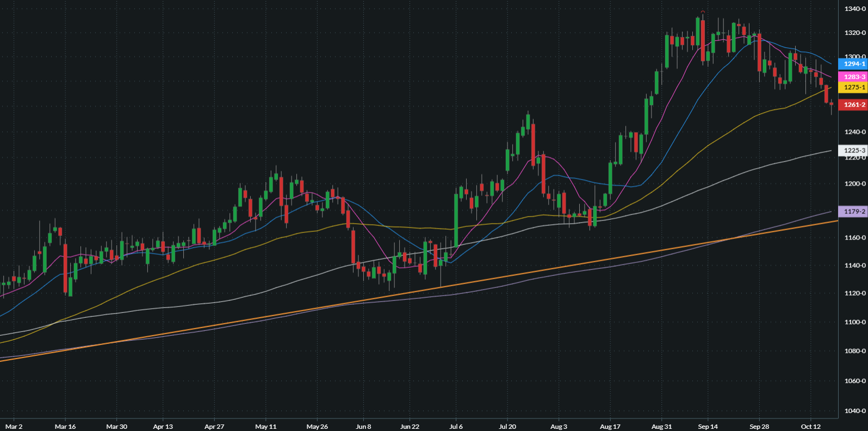
Task: Click the Aug 3 date label
Action: click(559, 427)
